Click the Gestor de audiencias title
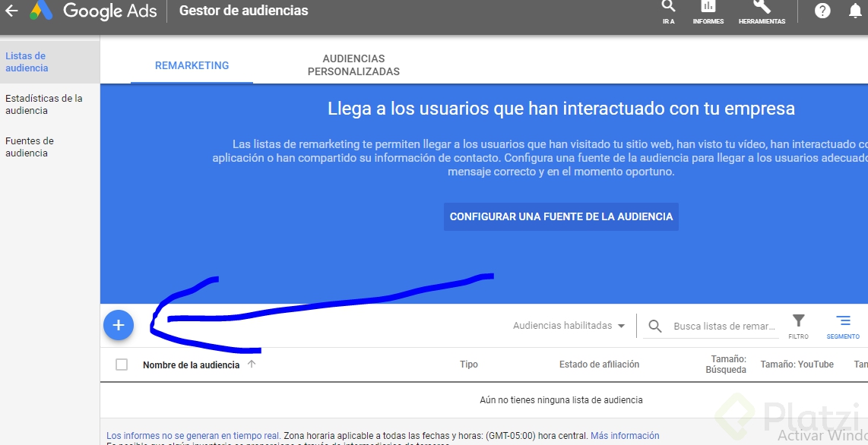The height and width of the screenshot is (445, 868). point(243,11)
